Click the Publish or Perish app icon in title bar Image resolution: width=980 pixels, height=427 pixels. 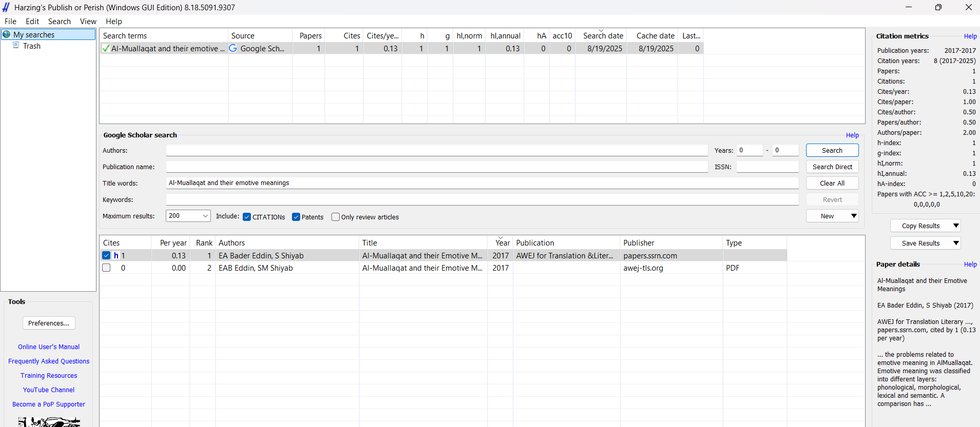point(6,7)
